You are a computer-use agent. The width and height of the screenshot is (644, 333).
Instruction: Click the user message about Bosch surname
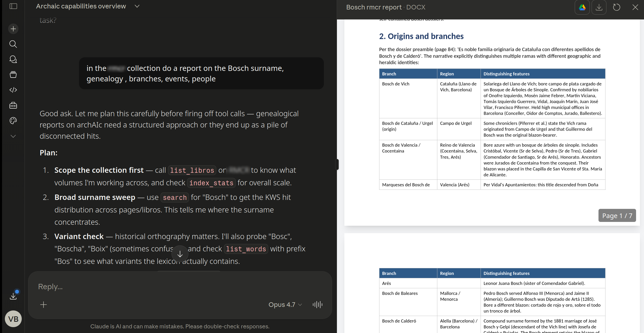(x=201, y=73)
